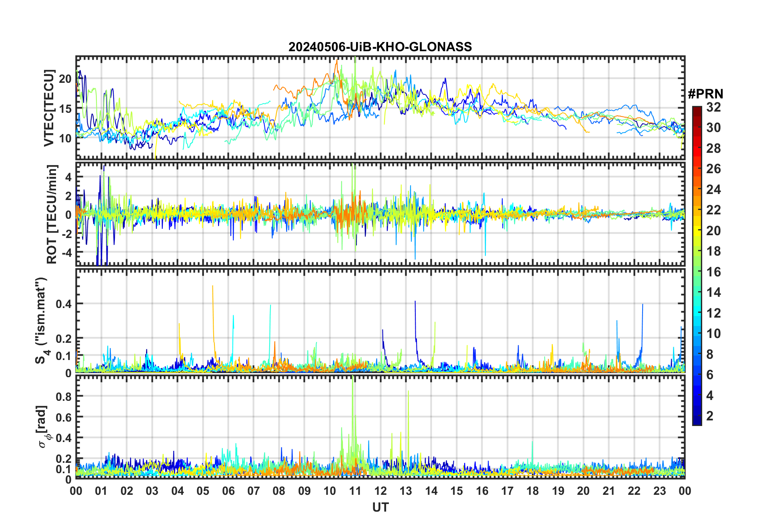Select the ROT axis tick label "2"
761x532 pixels.
coord(68,196)
